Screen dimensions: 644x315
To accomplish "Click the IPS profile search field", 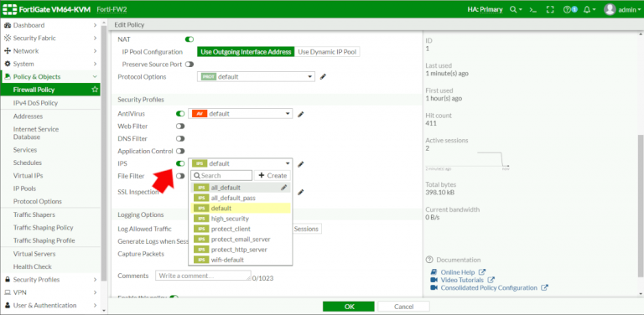I will coord(221,176).
